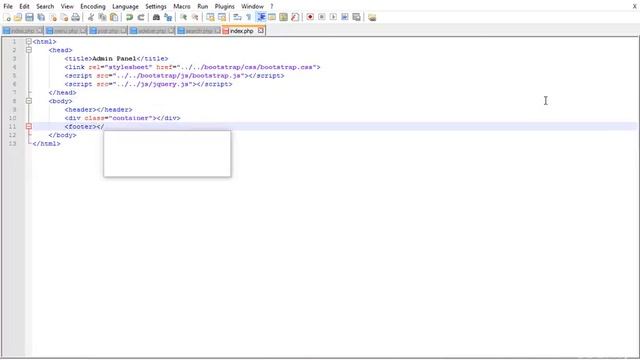The image size is (640, 360).
Task: Open the Edit menu
Action: tap(24, 6)
